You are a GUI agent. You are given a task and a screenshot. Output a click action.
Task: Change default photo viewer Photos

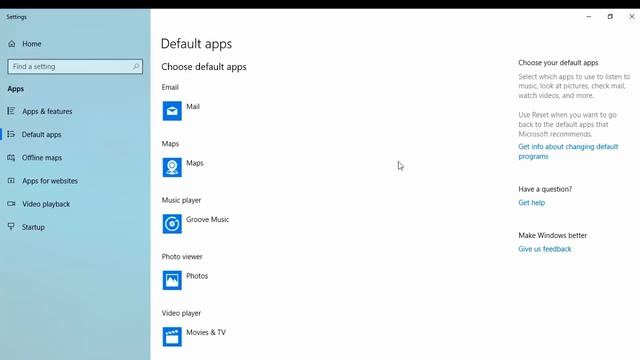pyautogui.click(x=197, y=276)
